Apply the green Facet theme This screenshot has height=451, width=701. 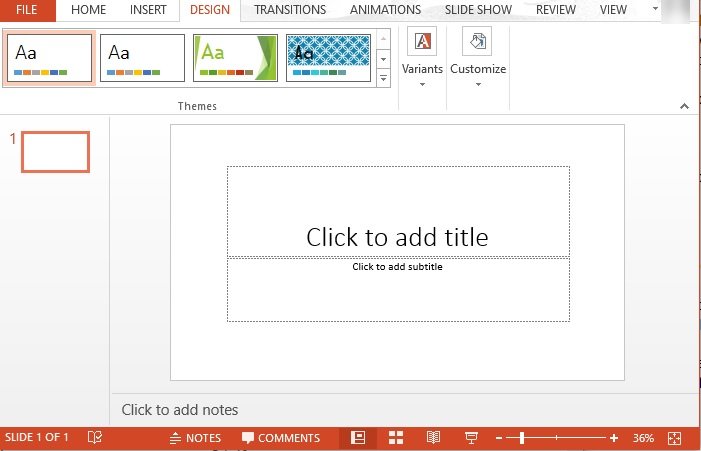(x=235, y=58)
